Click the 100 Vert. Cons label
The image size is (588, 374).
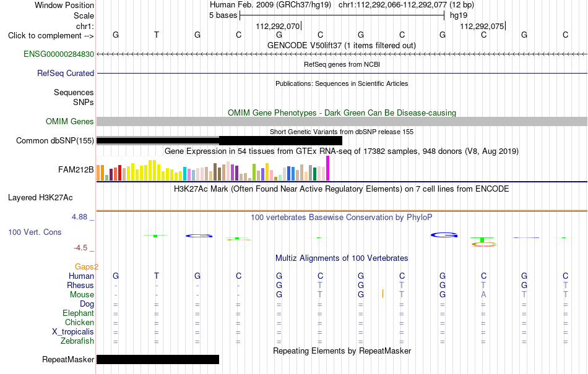click(x=35, y=232)
